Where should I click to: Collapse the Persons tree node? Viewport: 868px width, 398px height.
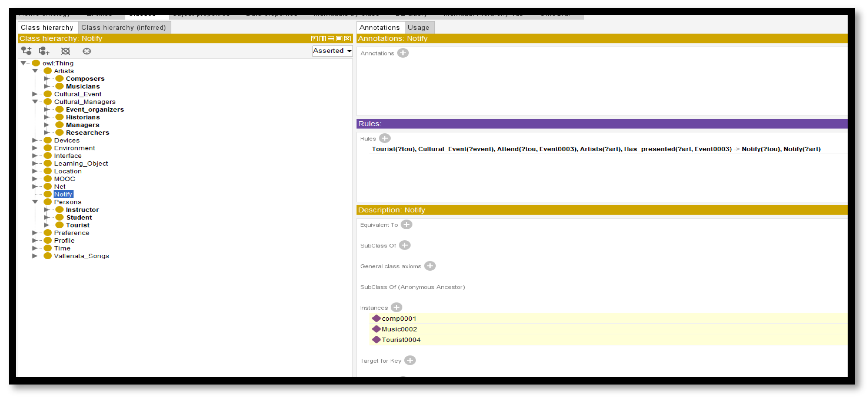click(x=35, y=202)
